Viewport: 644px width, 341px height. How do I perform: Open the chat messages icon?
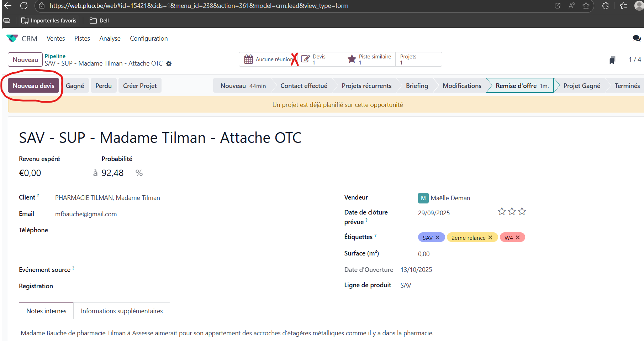[x=637, y=38]
